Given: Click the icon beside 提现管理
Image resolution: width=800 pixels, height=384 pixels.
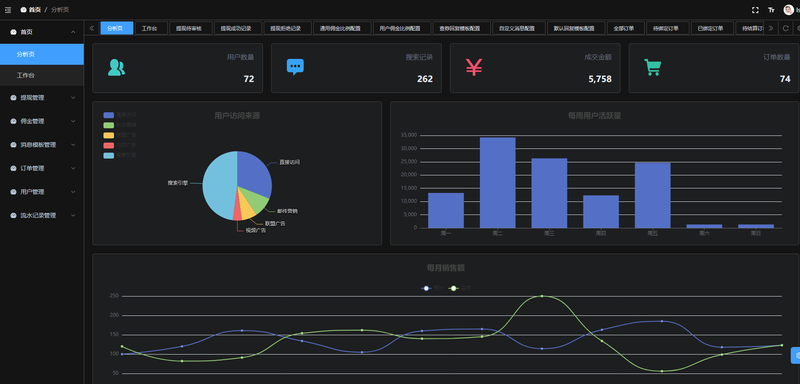Looking at the screenshot, I should pos(13,97).
